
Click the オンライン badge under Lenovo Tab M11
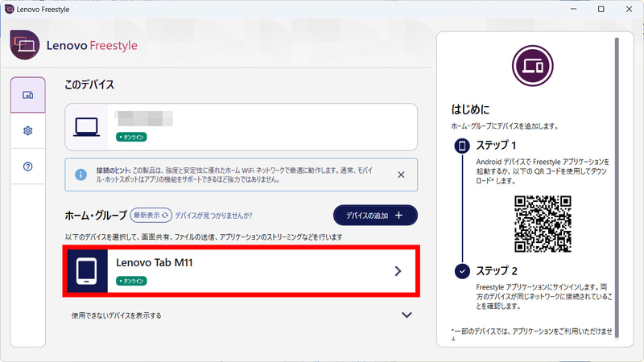pos(131,281)
